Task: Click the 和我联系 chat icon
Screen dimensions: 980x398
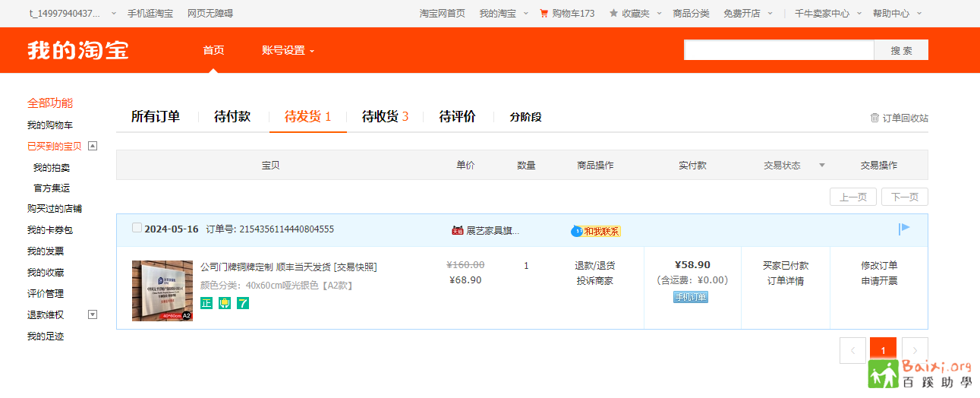Action: pos(577,231)
